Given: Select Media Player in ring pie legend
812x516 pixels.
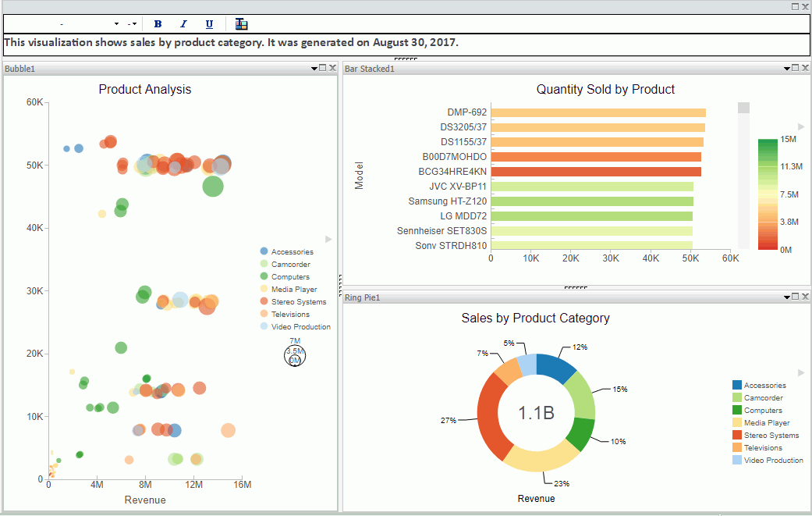Looking at the screenshot, I should tap(766, 423).
